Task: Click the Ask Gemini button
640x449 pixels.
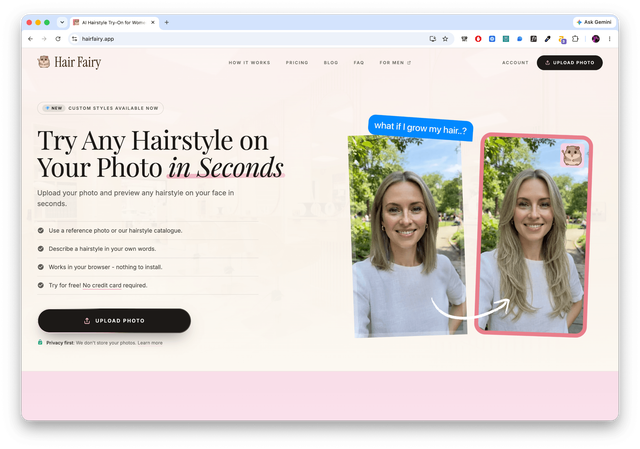Action: point(594,22)
